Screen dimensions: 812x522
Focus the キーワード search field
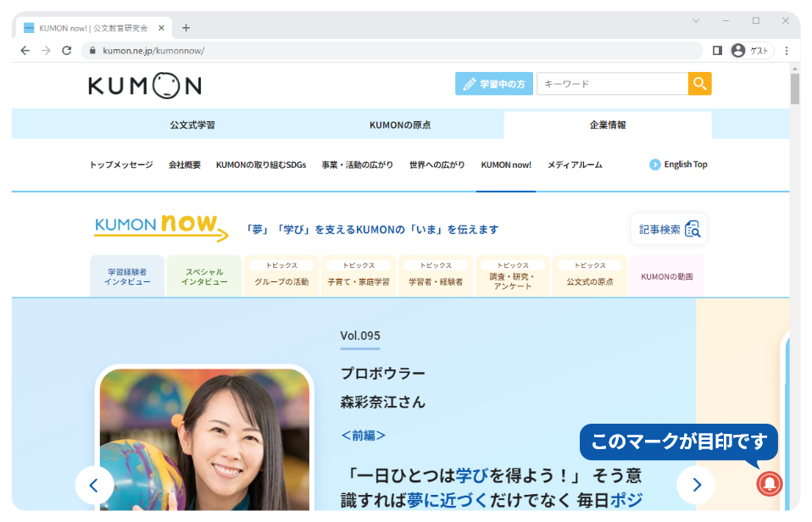pos(613,83)
